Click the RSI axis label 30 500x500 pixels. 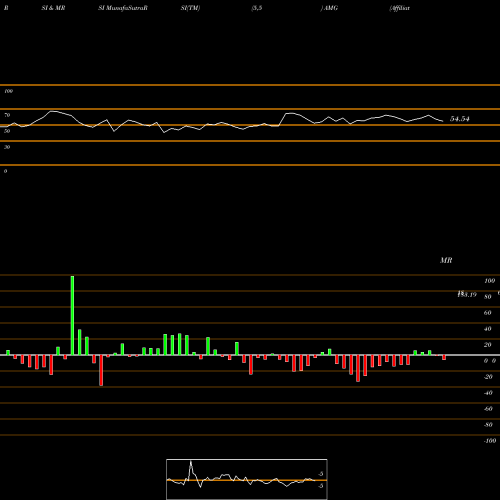[7, 147]
